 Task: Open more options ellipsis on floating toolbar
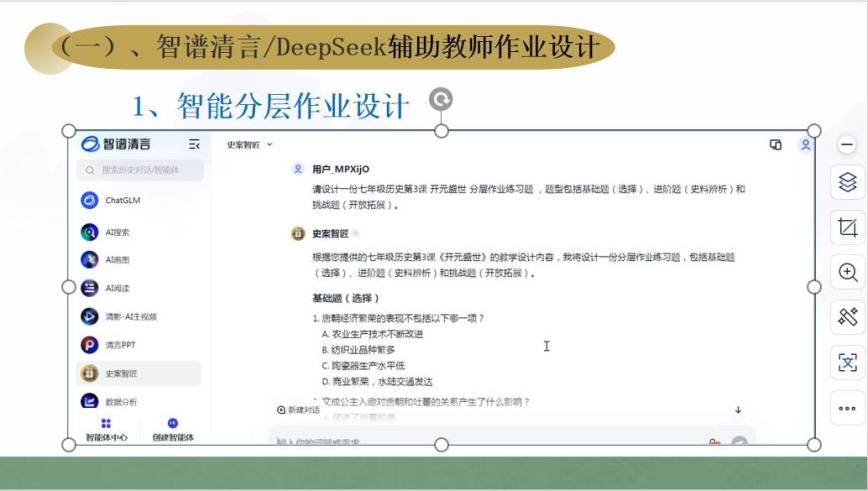coord(847,408)
